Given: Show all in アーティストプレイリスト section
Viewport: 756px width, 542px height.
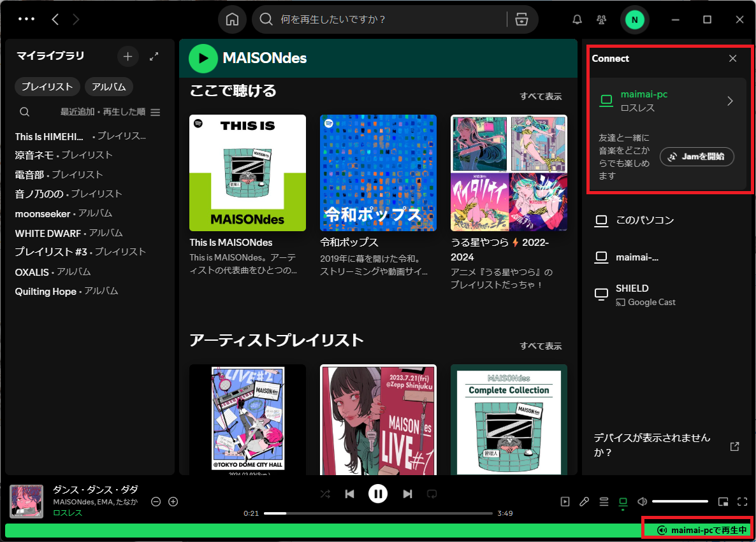Looking at the screenshot, I should coord(541,346).
